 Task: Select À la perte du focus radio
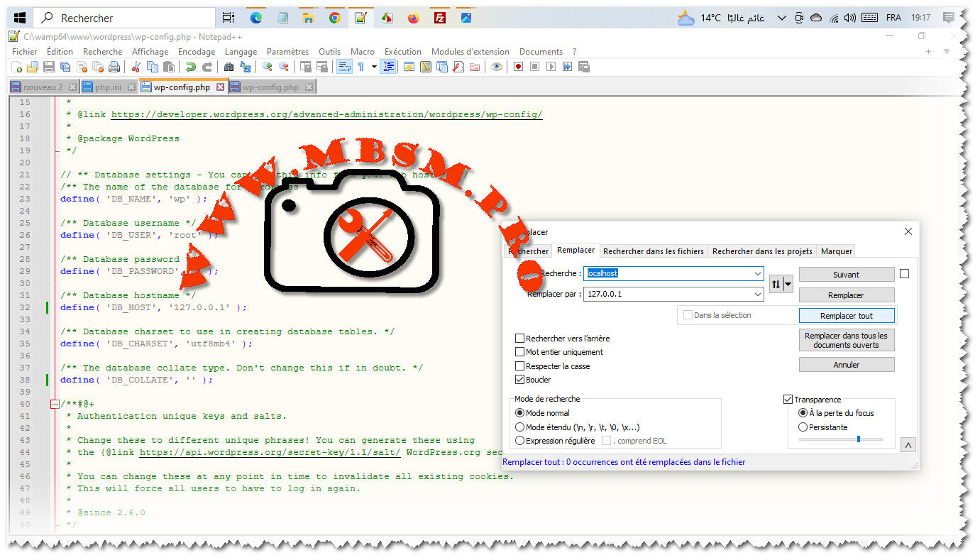803,413
